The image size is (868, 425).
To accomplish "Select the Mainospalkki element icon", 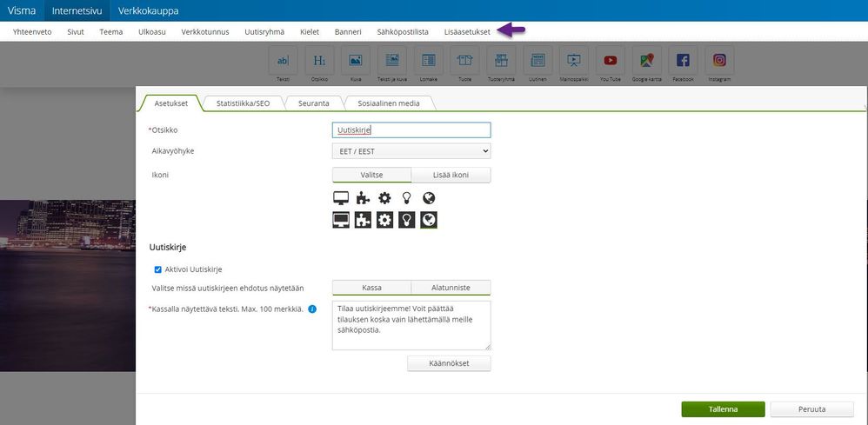I will (574, 60).
